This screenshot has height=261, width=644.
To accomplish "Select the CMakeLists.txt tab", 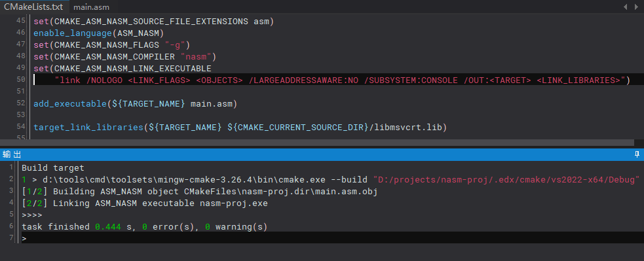I will [33, 7].
